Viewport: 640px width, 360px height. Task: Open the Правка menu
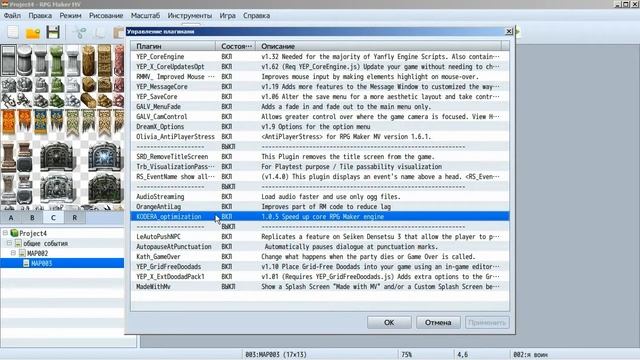pos(40,16)
